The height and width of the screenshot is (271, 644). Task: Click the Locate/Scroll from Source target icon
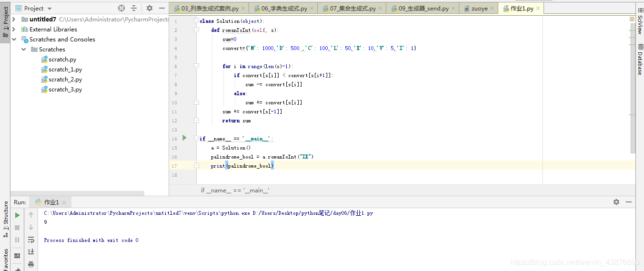tap(121, 8)
